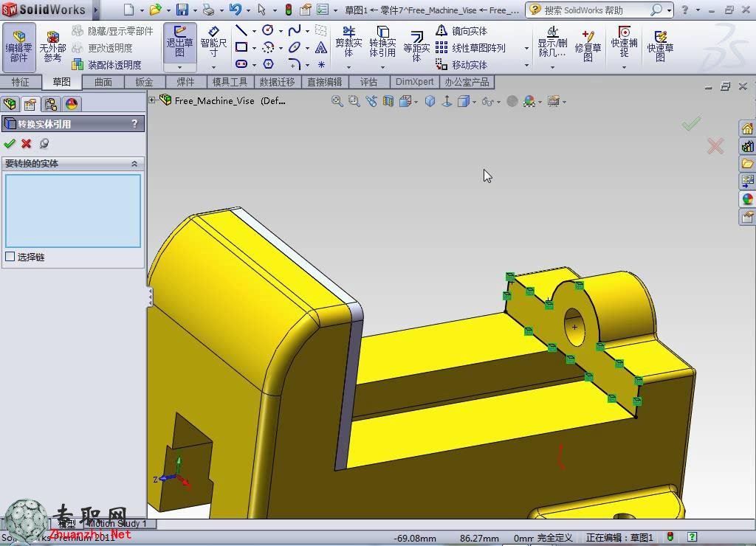
Task: Click the Rebuild traffic light icon
Action: coord(289,10)
